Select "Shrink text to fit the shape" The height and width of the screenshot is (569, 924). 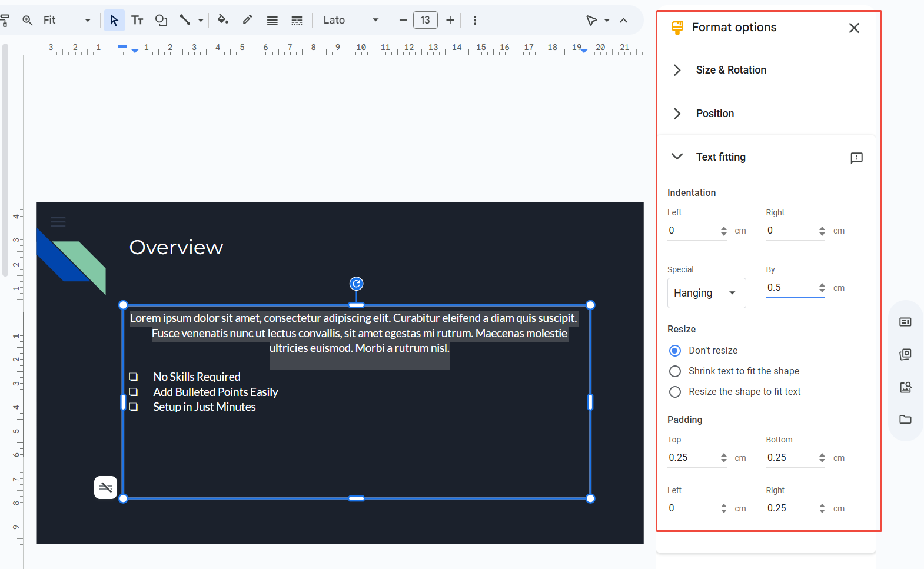[675, 371]
